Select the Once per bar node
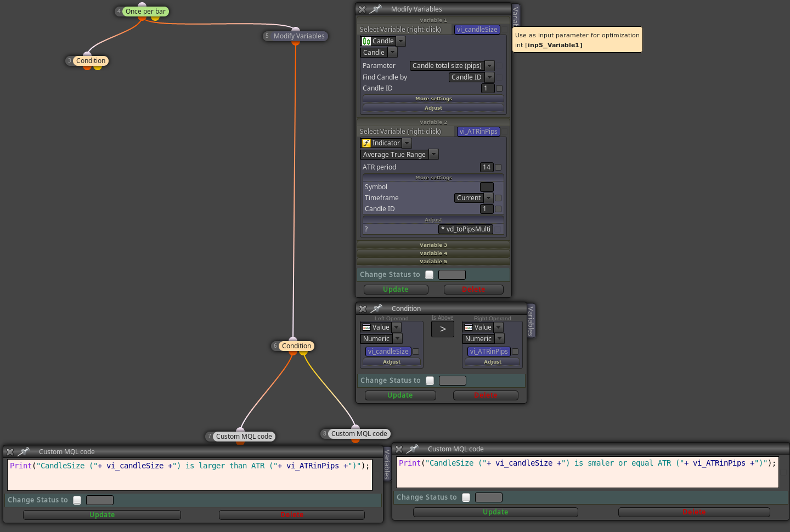Screen dimensions: 790x532 [145, 12]
